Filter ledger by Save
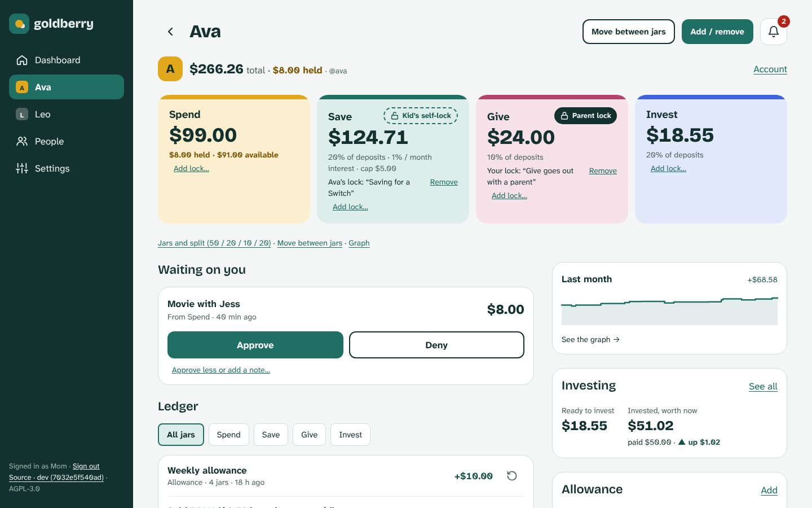 pos(271,435)
